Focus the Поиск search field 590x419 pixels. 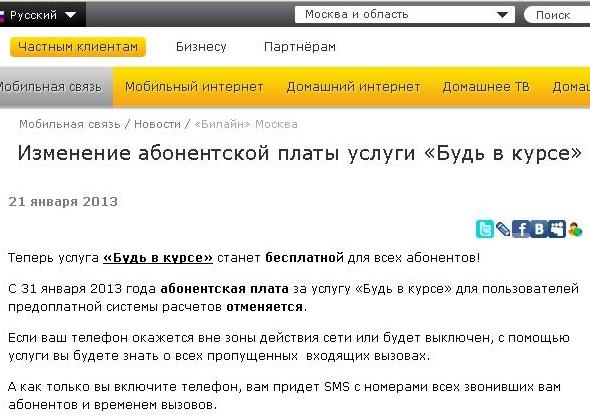coord(557,15)
